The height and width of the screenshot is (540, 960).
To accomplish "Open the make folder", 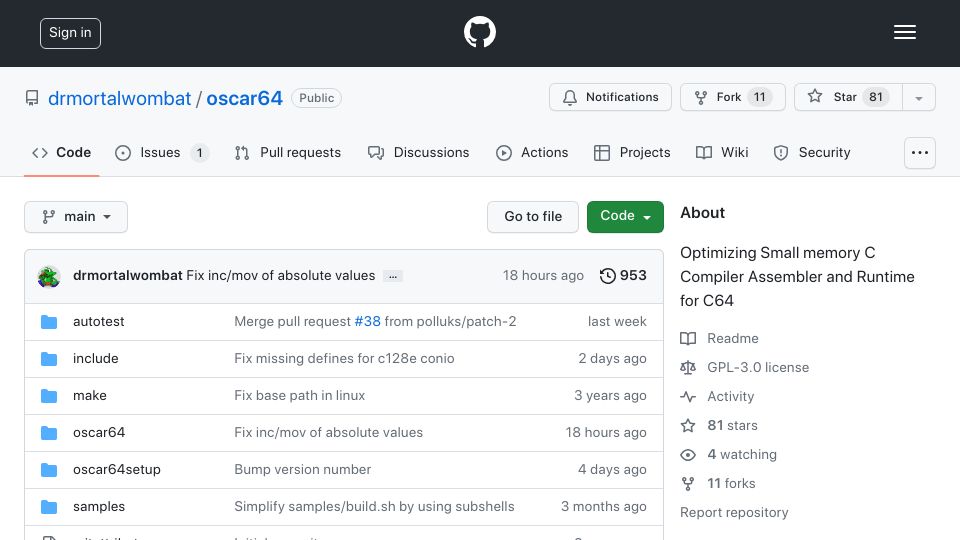I will pos(89,396).
